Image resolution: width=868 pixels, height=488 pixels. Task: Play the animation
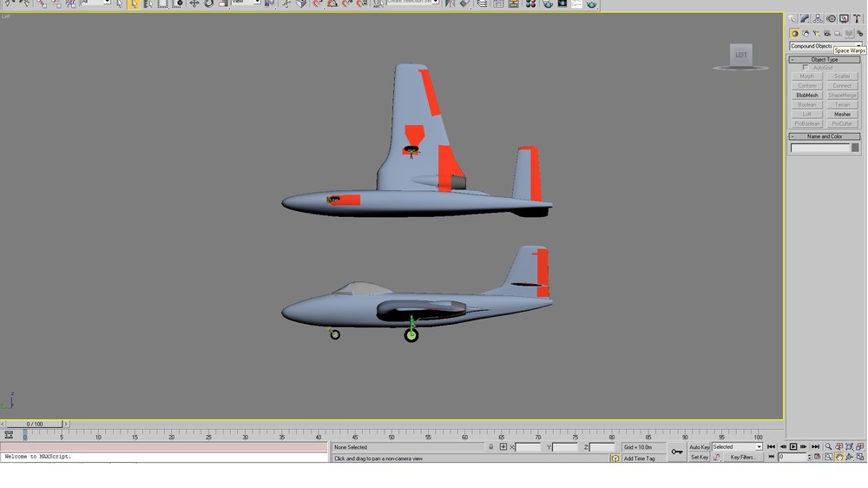pyautogui.click(x=793, y=446)
